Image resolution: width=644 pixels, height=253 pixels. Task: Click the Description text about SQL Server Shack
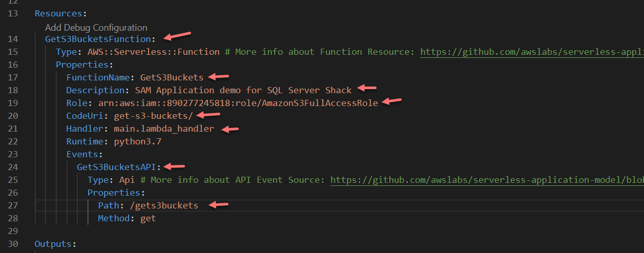[239, 90]
